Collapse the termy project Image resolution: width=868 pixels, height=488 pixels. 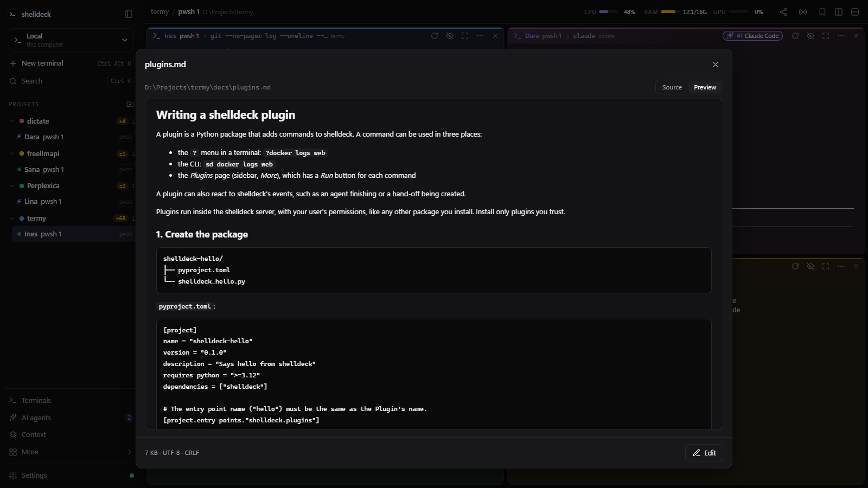pyautogui.click(x=12, y=219)
